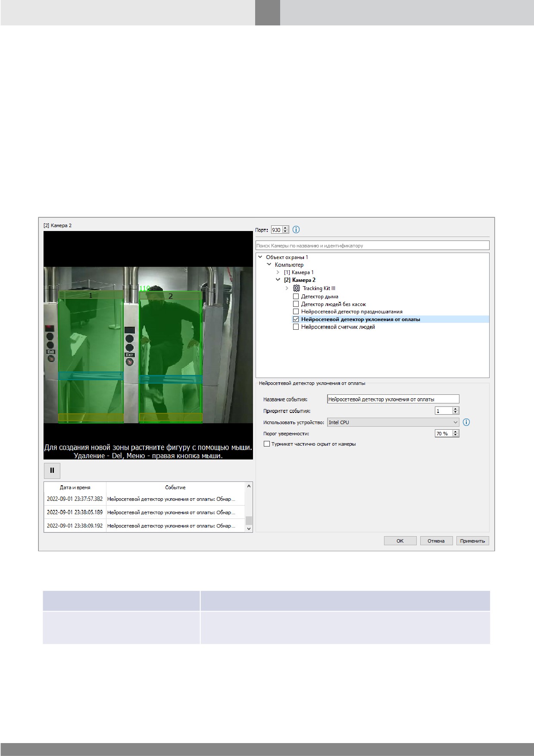Enable Нейросетевой детектор праздношатания checkbox
This screenshot has width=534, height=756.
point(296,311)
